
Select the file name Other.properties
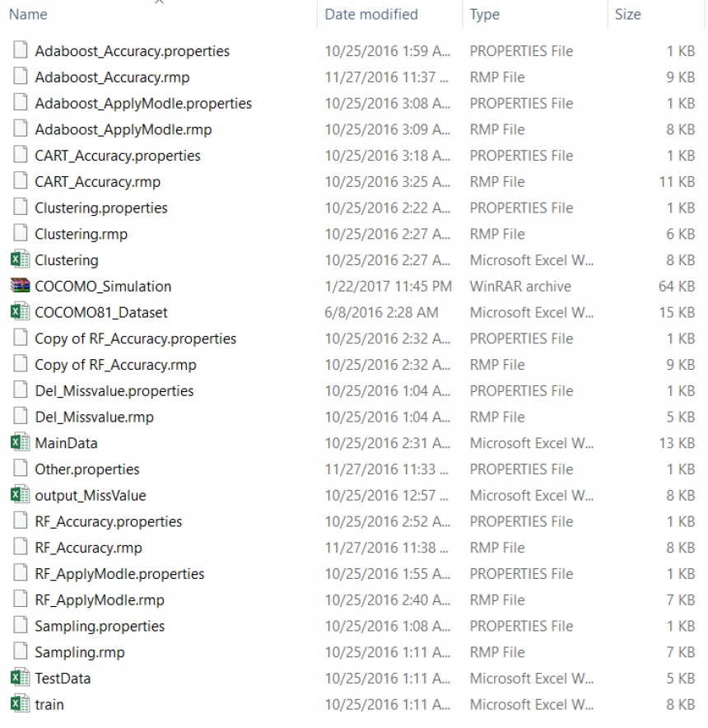tap(86, 469)
